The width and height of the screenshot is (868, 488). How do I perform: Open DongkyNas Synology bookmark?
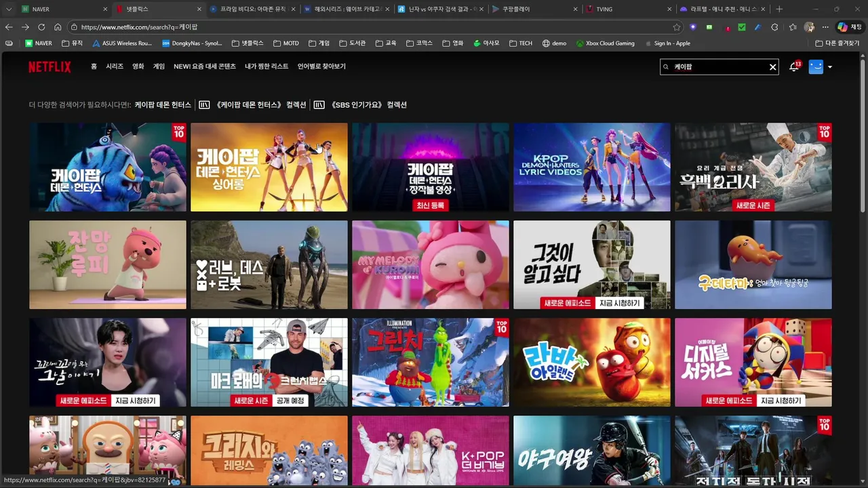tap(193, 43)
